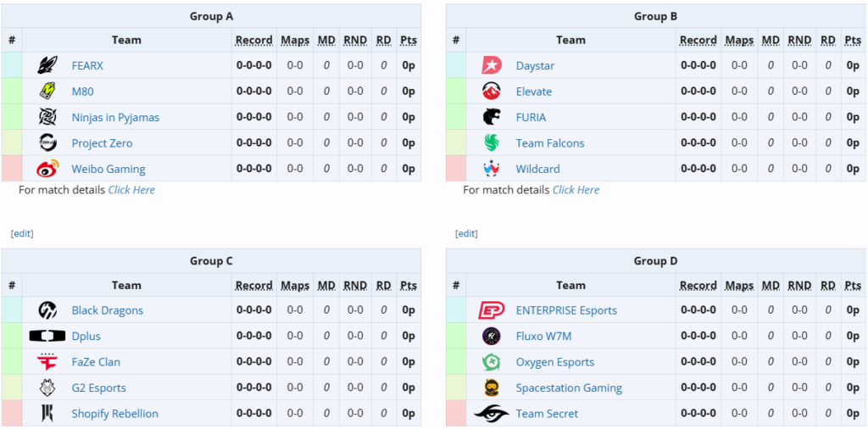Image resolution: width=868 pixels, height=429 pixels.
Task: Click the Oxygen Esports logo icon
Action: [492, 362]
